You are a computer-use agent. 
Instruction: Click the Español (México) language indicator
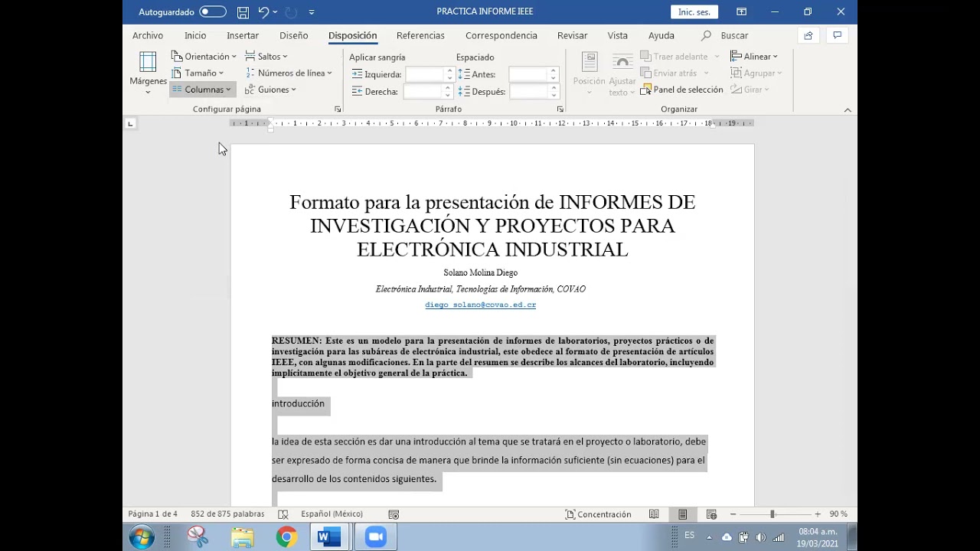[332, 514]
